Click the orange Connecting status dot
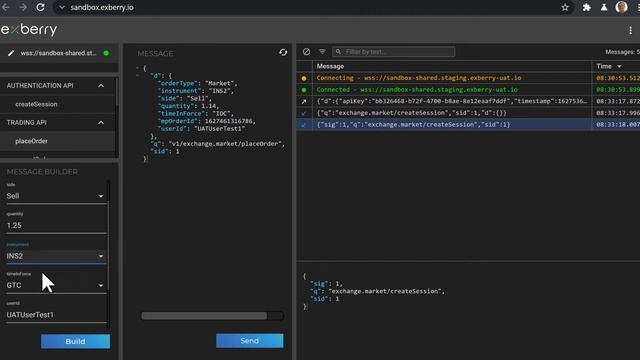Screen dimensions: 640x360 coord(304,78)
